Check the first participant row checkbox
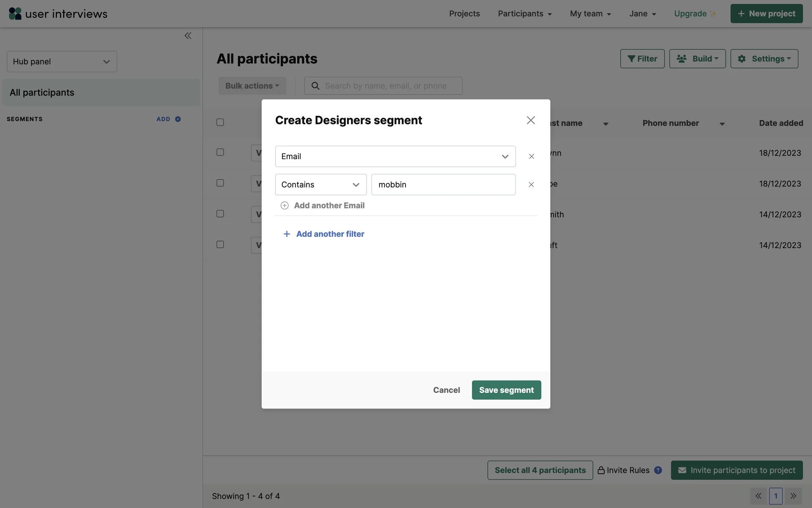The image size is (812, 508). pos(220,152)
